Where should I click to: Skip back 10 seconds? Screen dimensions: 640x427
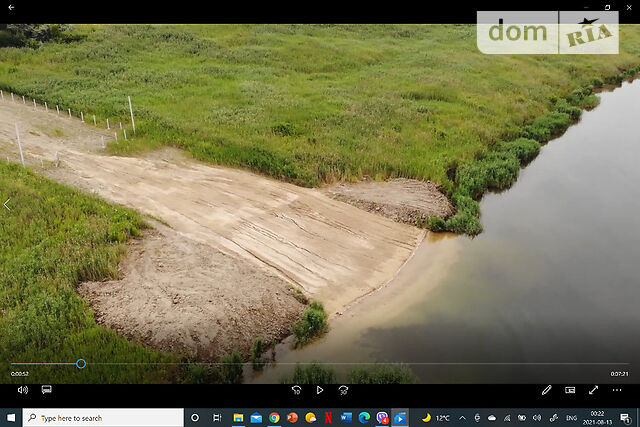point(297,390)
